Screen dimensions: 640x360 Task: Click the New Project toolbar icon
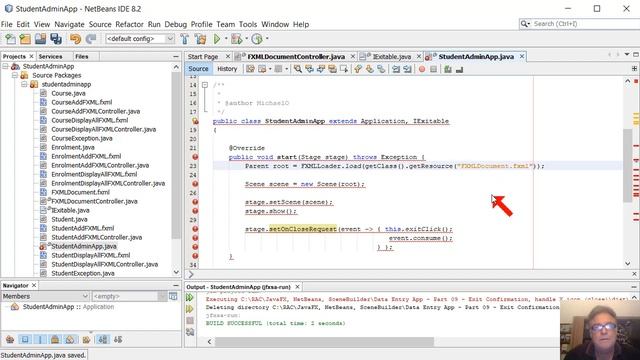pyautogui.click(x=25, y=39)
